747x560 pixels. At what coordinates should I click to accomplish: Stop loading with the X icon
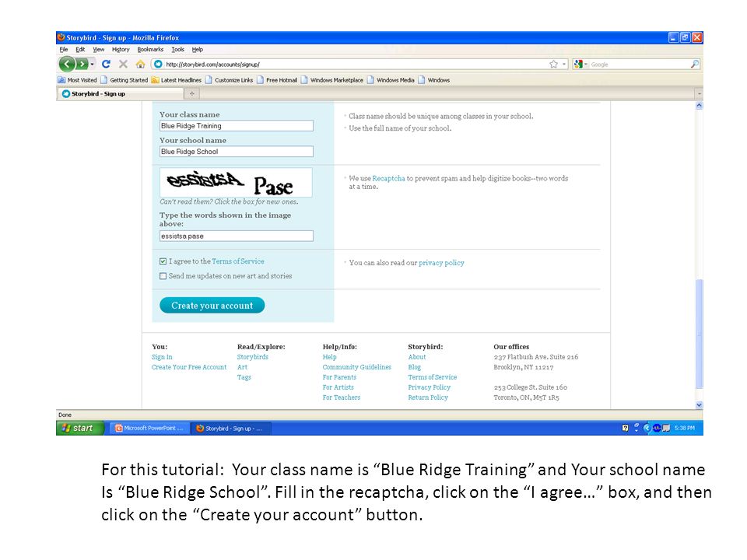pyautogui.click(x=123, y=64)
